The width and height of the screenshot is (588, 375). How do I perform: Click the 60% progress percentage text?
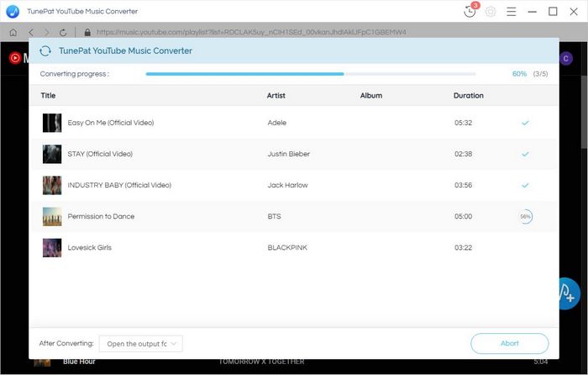click(519, 74)
